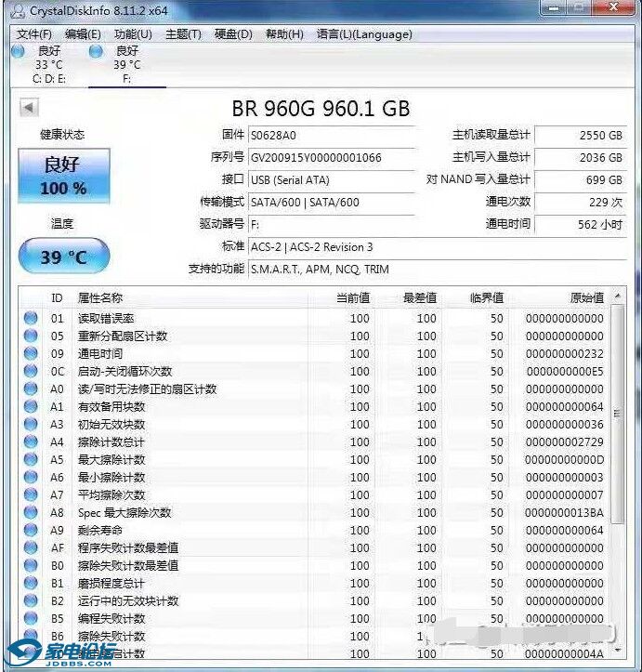The width and height of the screenshot is (642, 672).
Task: Click status icon for 读/写时无法修正的扇区计数 row
Action: click(x=31, y=389)
